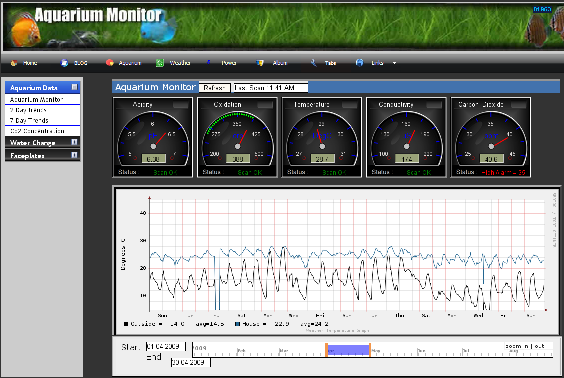The image size is (564, 378).
Task: Click the Oxidation gauge digital readout
Action: [238, 159]
